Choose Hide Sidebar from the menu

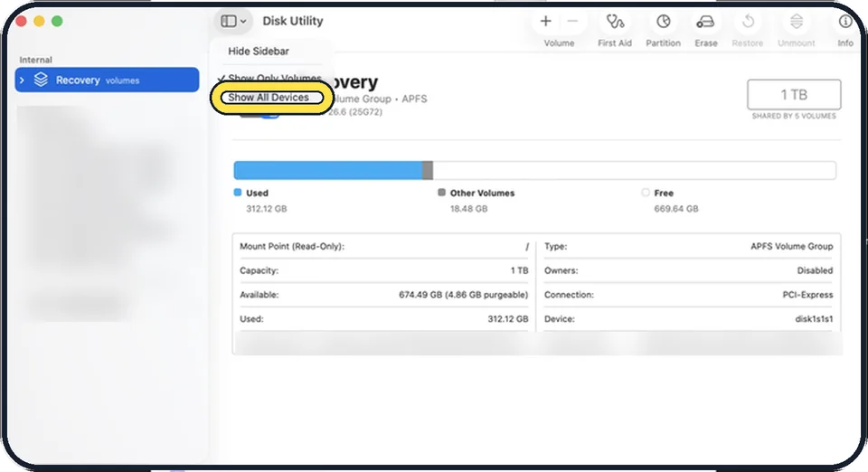click(259, 51)
